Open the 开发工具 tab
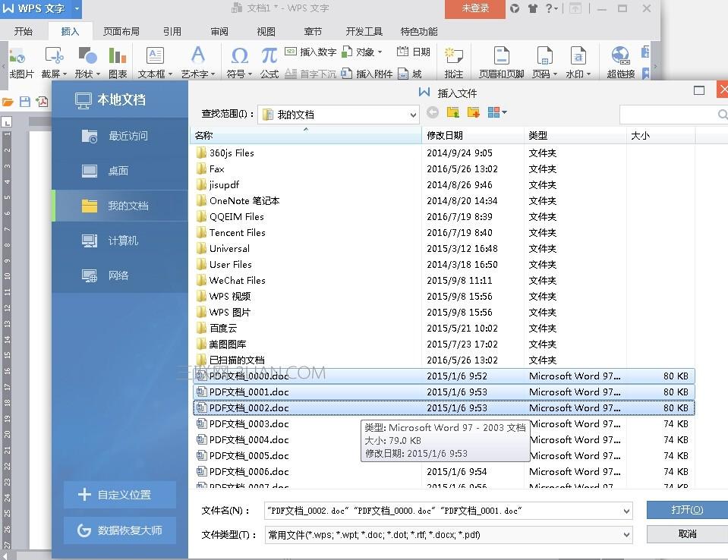728x560 pixels. click(x=364, y=31)
